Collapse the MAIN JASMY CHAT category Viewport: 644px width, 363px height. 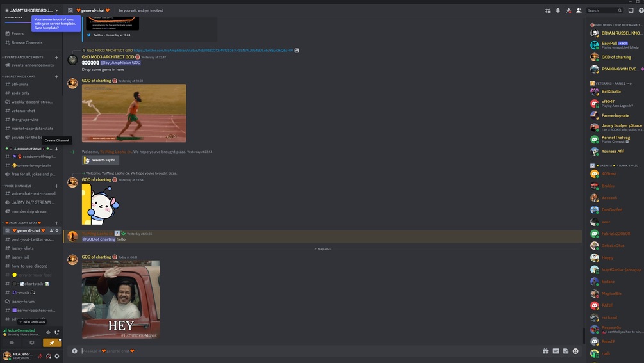pos(23,223)
